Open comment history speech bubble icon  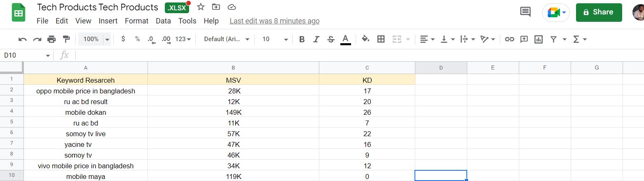[525, 12]
